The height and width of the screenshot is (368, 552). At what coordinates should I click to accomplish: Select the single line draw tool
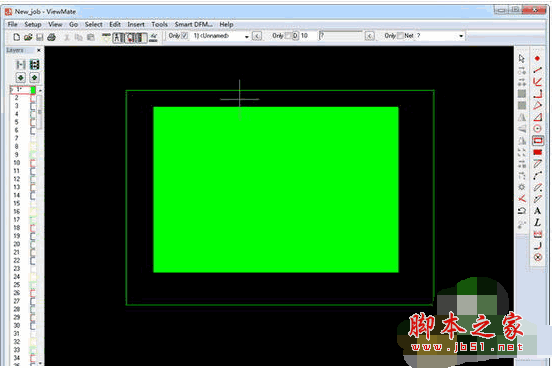point(537,70)
